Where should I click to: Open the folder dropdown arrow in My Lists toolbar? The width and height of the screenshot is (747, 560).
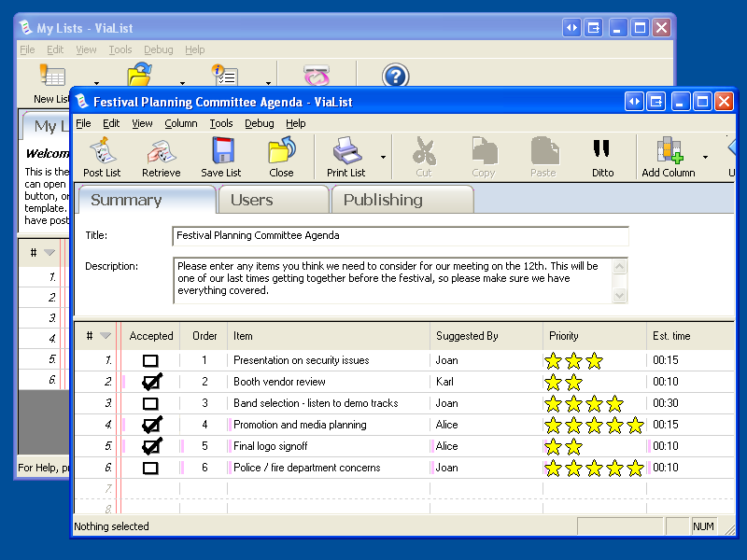(182, 83)
